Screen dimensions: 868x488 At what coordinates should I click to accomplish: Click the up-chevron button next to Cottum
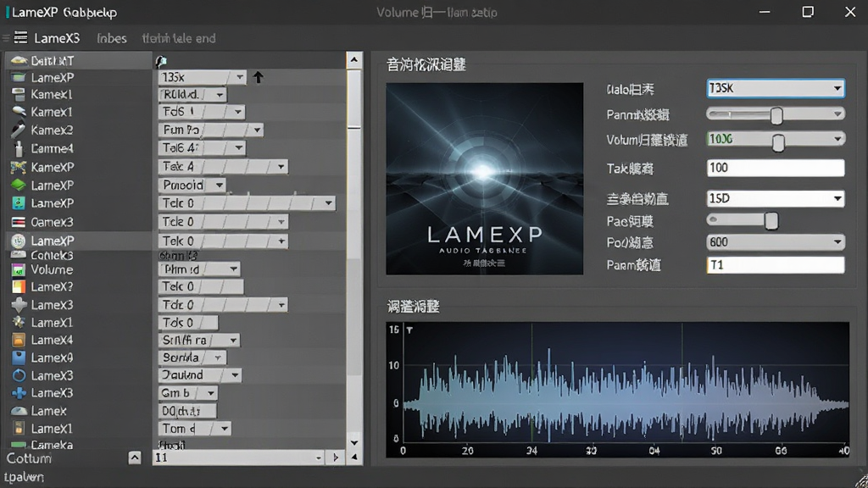(135, 457)
